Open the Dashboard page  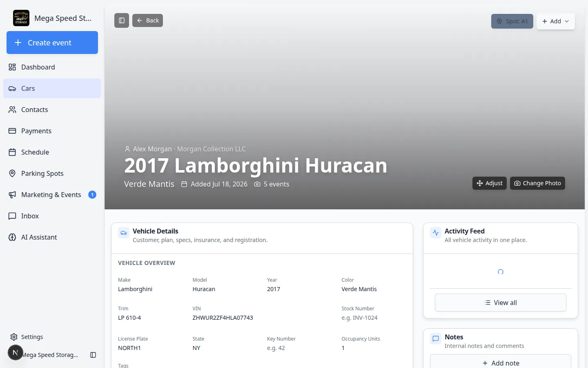pyautogui.click(x=52, y=67)
